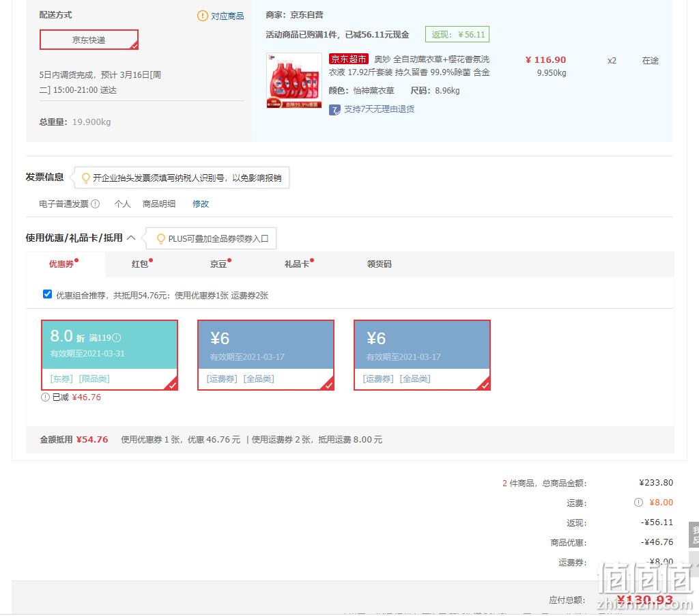Image resolution: width=699 pixels, height=616 pixels.
Task: Open the laundry detergent product thumbnail
Action: pos(294,81)
